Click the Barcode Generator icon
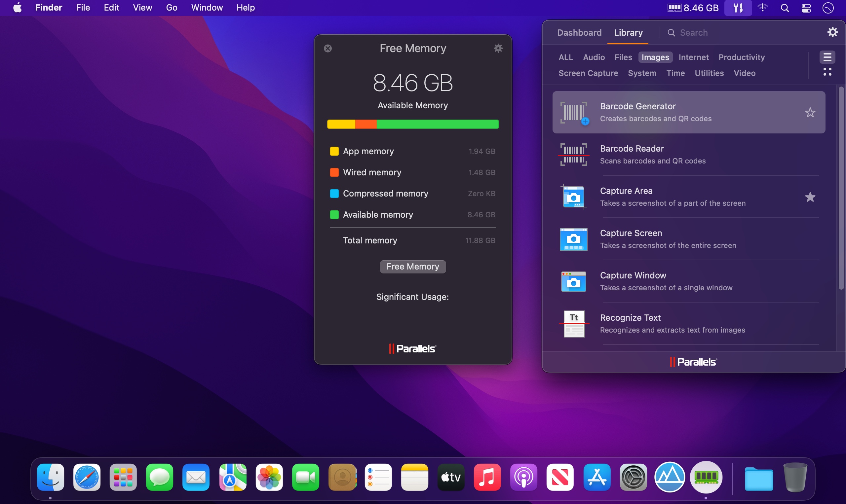The width and height of the screenshot is (846, 504). 573,112
